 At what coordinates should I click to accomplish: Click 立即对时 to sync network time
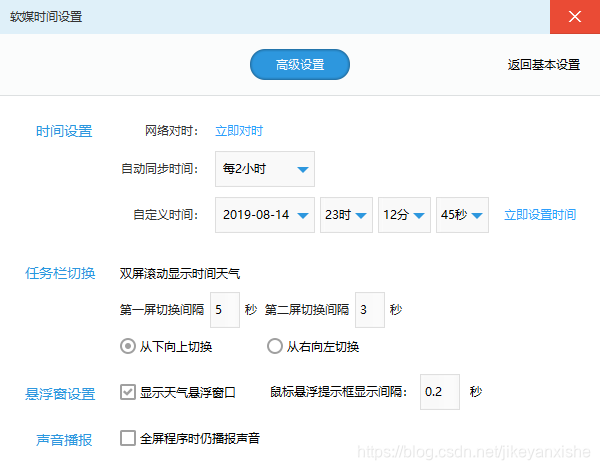239,131
